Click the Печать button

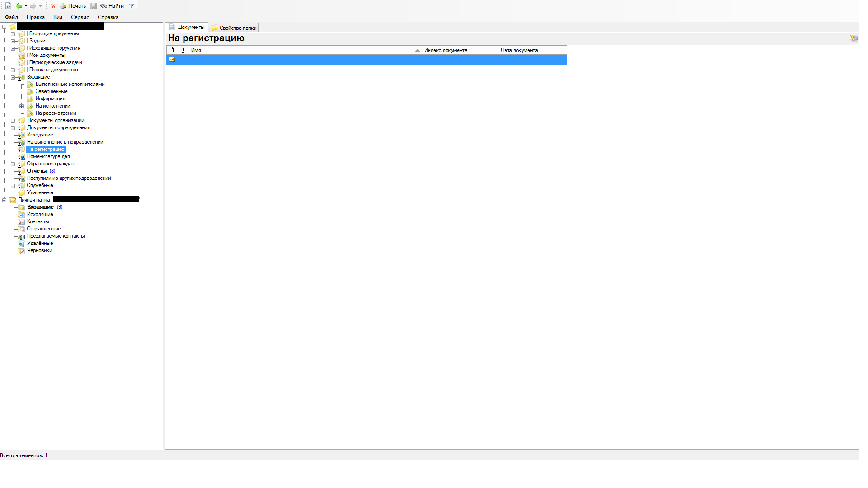[x=73, y=6]
